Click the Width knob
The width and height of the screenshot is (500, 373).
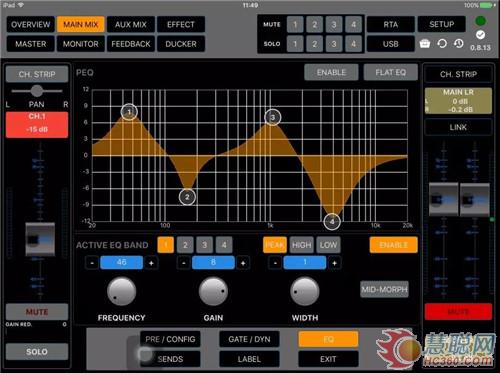pos(305,291)
